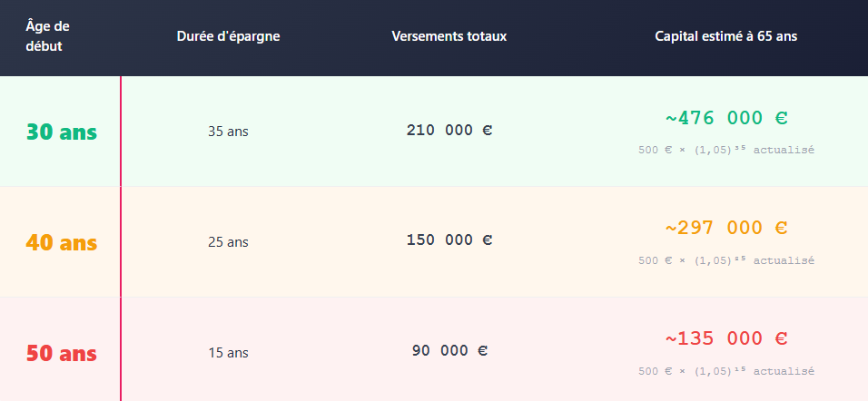This screenshot has width=868, height=401.
Task: Click the red vertical divider line
Action: 120,239
